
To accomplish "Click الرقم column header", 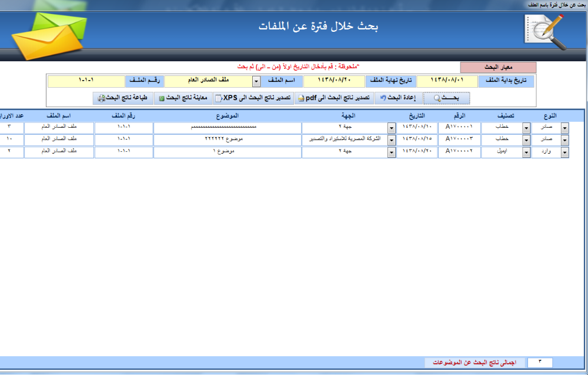I will click(459, 116).
